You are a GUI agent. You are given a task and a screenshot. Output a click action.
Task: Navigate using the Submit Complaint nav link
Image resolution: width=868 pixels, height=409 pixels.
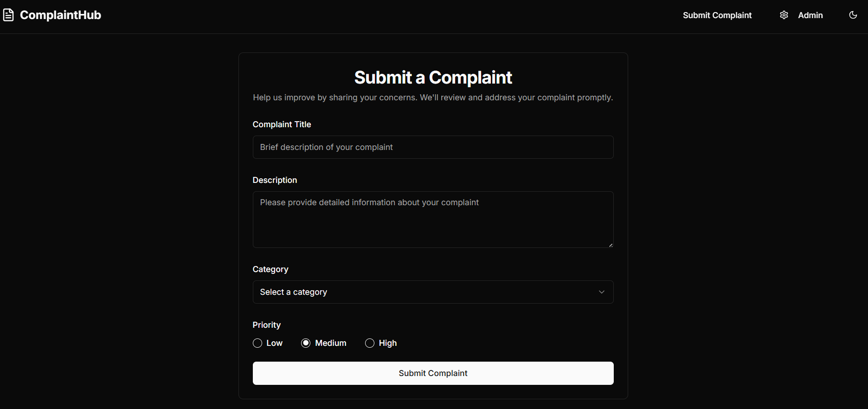(717, 15)
